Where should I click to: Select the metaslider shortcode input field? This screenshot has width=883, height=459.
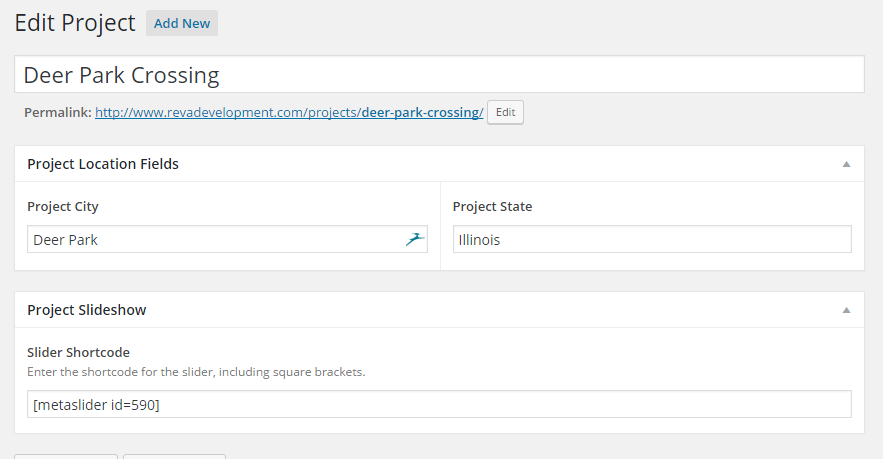[x=439, y=404]
